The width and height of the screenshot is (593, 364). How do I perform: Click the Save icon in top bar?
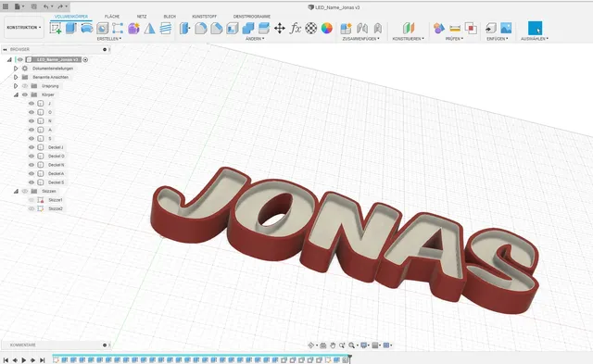tap(33, 6)
